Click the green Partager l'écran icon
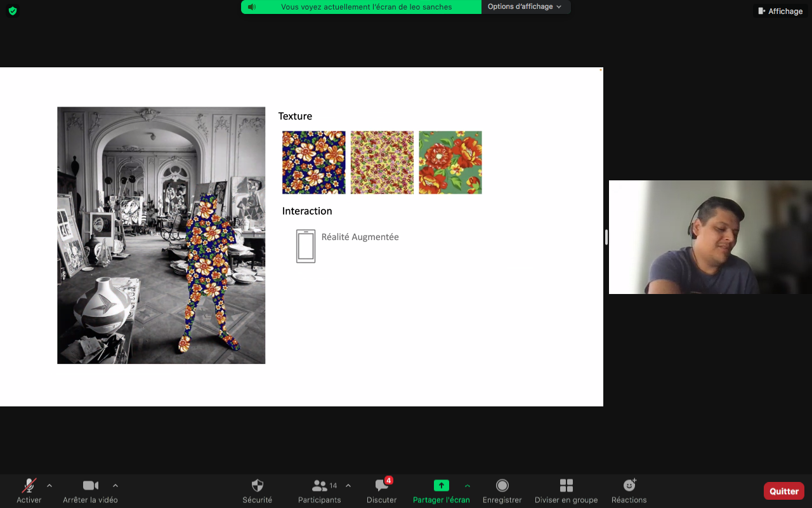This screenshot has width=812, height=508. point(441,486)
